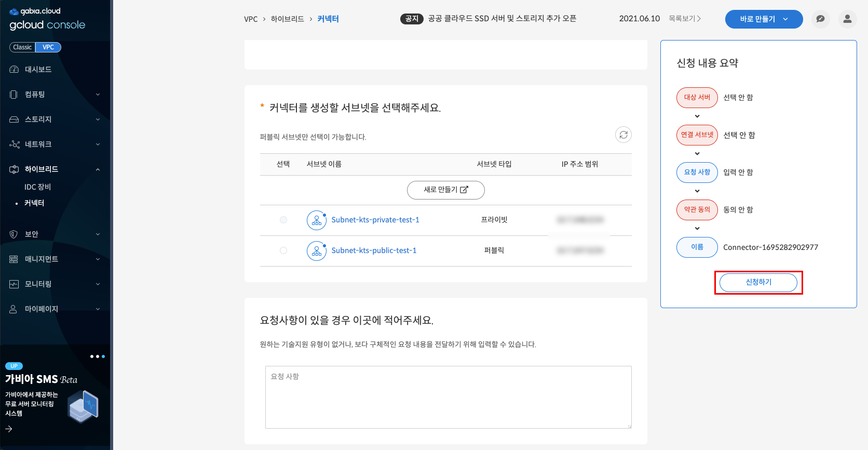Click the 대시보드 dashboard icon in sidebar
Screen dimensions: 868x450
tap(14, 70)
